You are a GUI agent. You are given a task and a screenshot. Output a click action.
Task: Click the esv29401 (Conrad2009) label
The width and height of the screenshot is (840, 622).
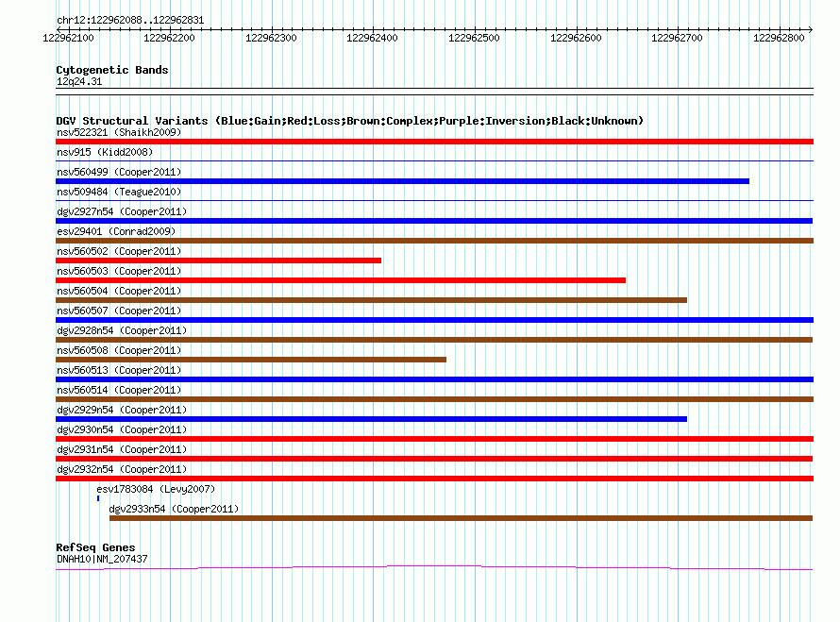pos(116,231)
